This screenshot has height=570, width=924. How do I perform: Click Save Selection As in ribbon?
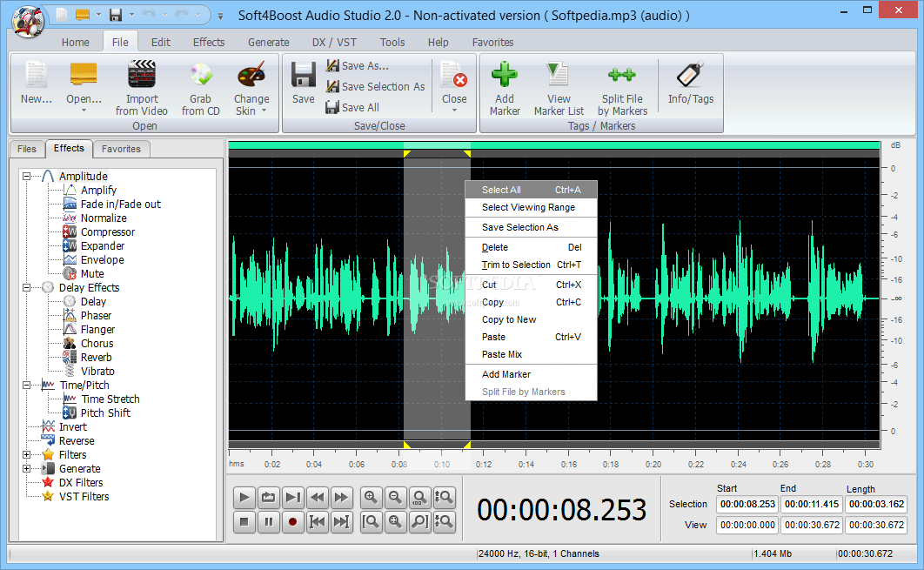pyautogui.click(x=375, y=87)
